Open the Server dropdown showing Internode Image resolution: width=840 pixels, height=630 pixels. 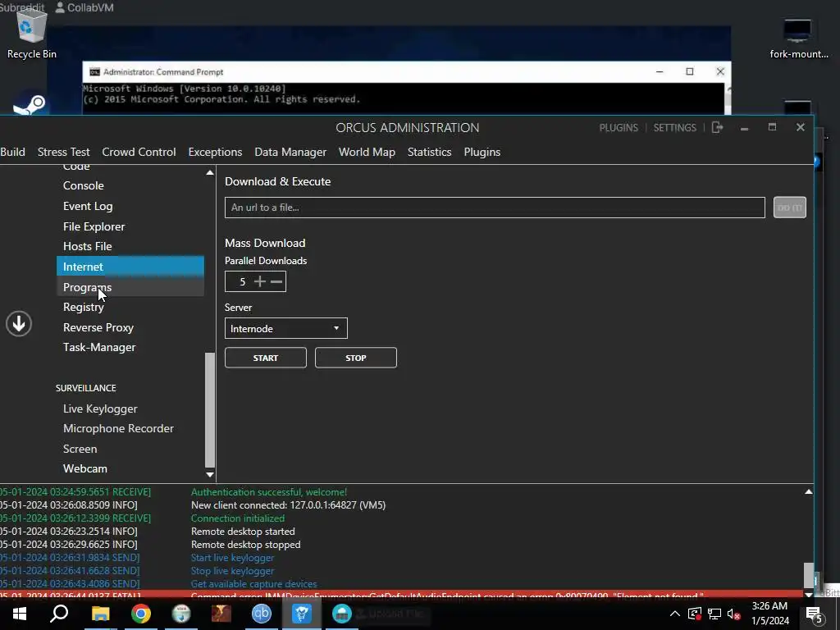[x=286, y=328]
